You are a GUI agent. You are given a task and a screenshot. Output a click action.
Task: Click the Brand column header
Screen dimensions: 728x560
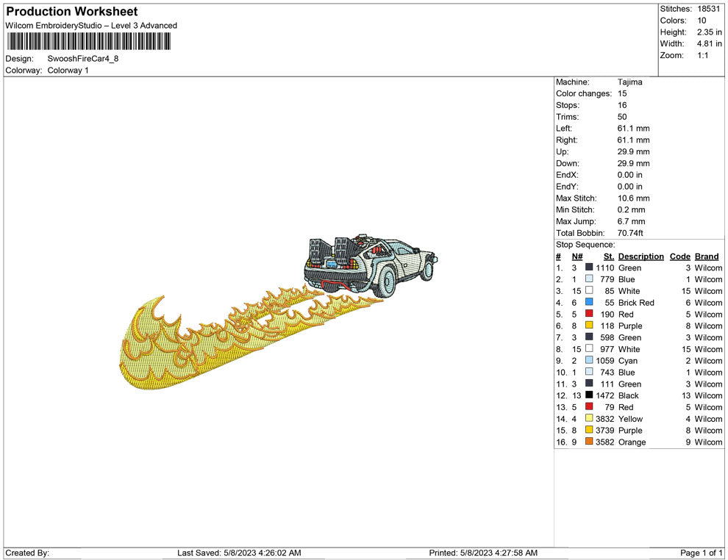click(x=707, y=256)
